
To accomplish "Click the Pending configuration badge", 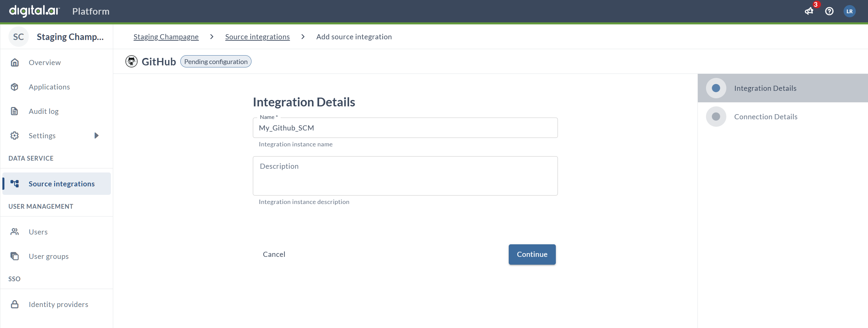I will click(216, 61).
